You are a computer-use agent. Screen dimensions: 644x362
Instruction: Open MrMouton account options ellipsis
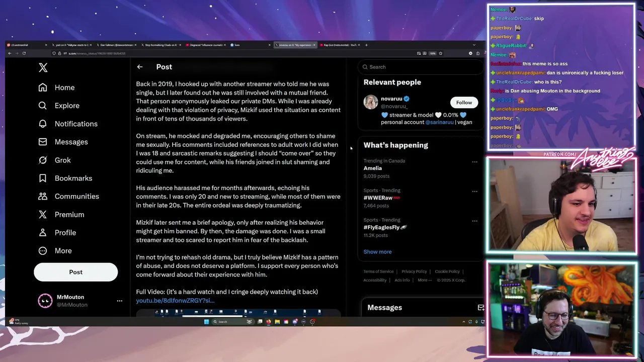(119, 301)
